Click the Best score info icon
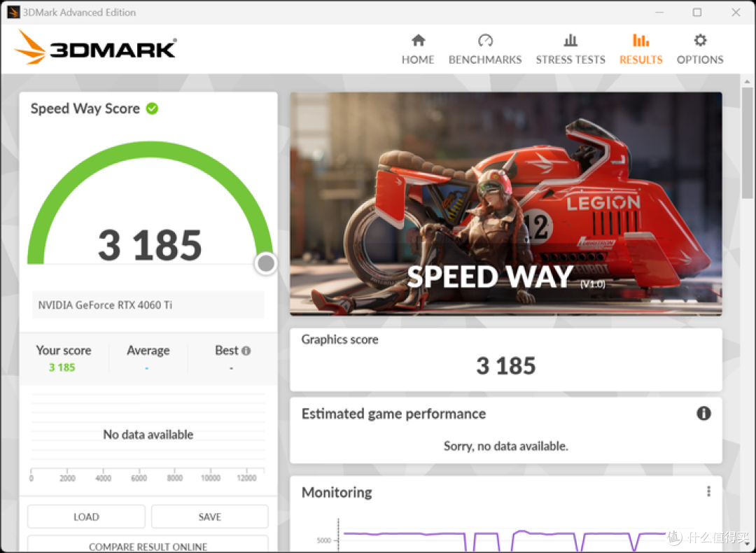This screenshot has height=553, width=756. point(246,351)
